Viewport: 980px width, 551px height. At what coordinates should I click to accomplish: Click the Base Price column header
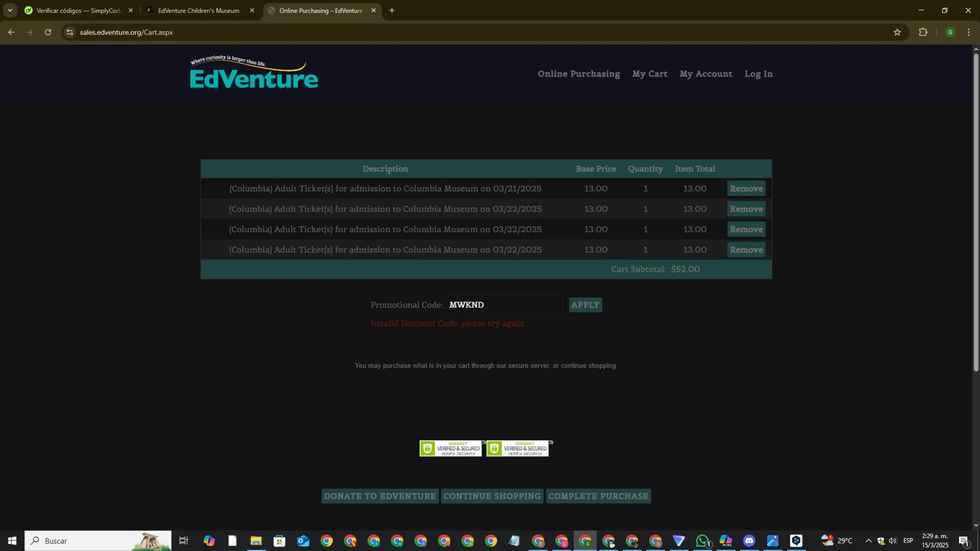click(x=596, y=168)
